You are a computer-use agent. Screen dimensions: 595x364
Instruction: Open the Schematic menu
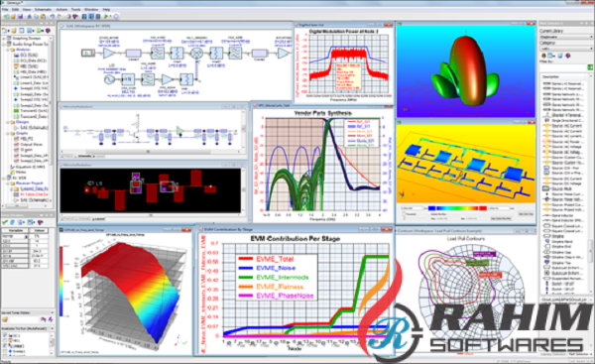tap(43, 9)
